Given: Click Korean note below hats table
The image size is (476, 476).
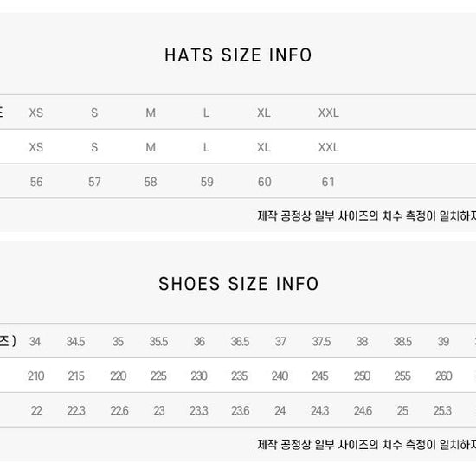Looking at the screenshot, I should click(x=367, y=215).
